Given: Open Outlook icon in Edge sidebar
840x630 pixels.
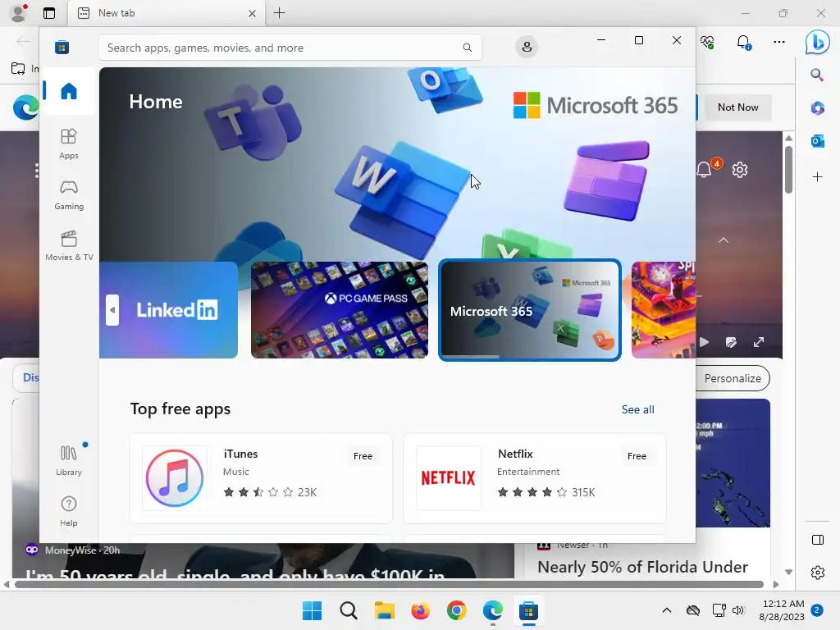Looking at the screenshot, I should 817,141.
